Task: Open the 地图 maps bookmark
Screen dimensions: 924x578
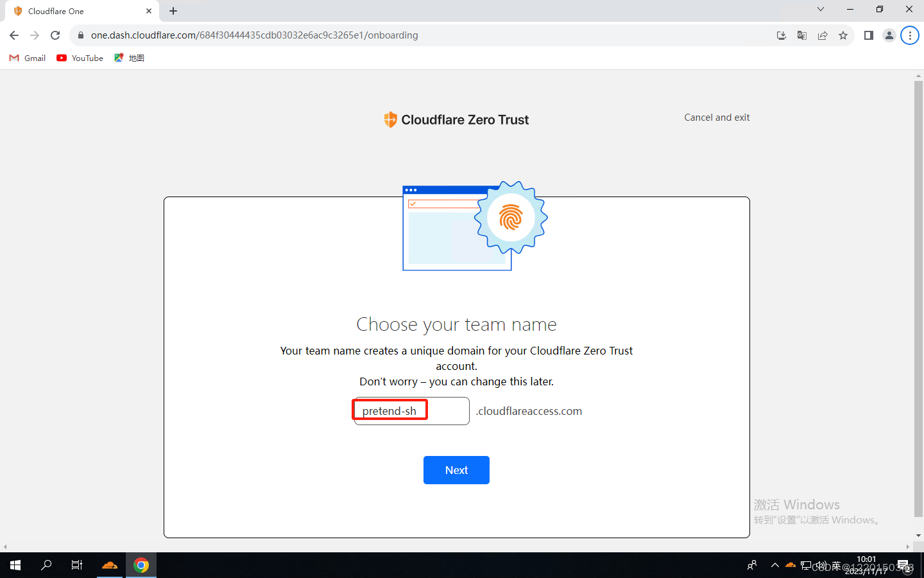Action: coord(129,58)
